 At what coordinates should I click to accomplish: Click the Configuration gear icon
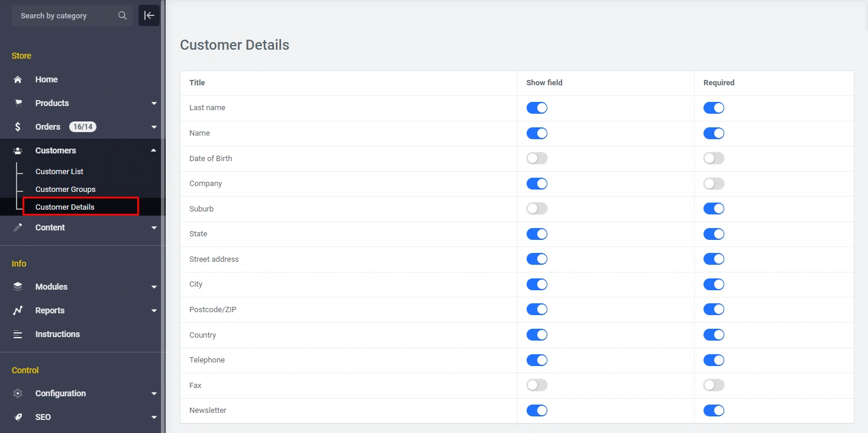point(18,393)
